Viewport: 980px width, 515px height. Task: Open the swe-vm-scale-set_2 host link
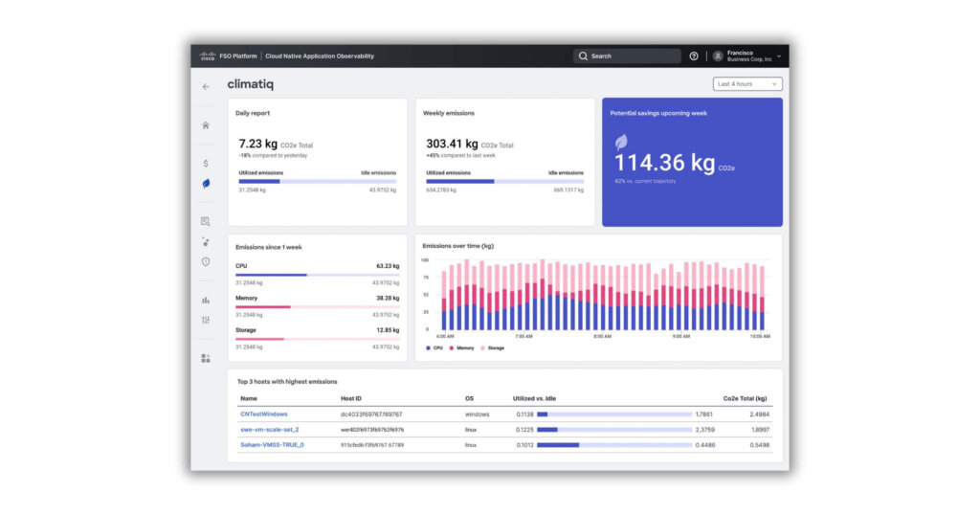coord(269,430)
